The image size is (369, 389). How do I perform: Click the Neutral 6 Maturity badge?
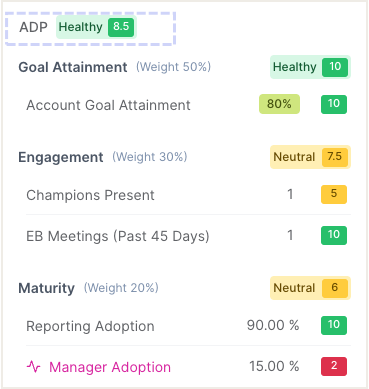pyautogui.click(x=310, y=288)
